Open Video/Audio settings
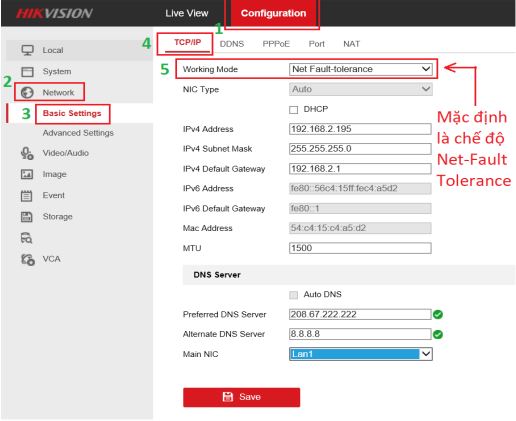 click(x=66, y=153)
